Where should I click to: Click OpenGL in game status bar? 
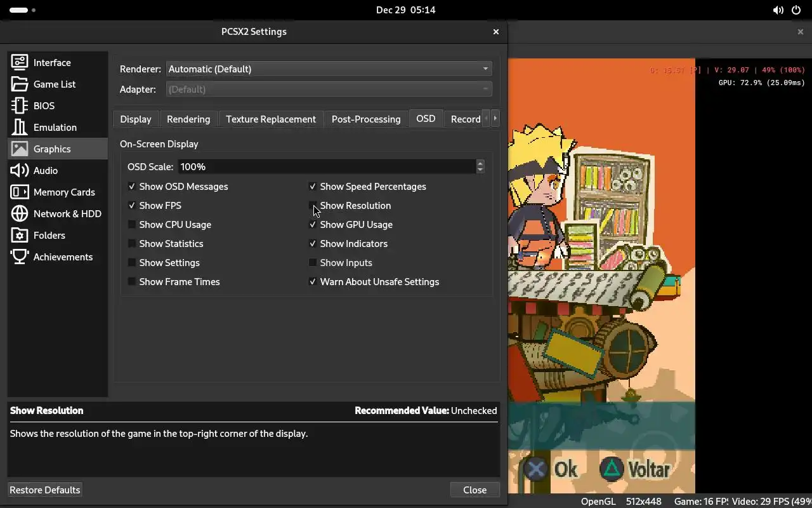point(598,502)
